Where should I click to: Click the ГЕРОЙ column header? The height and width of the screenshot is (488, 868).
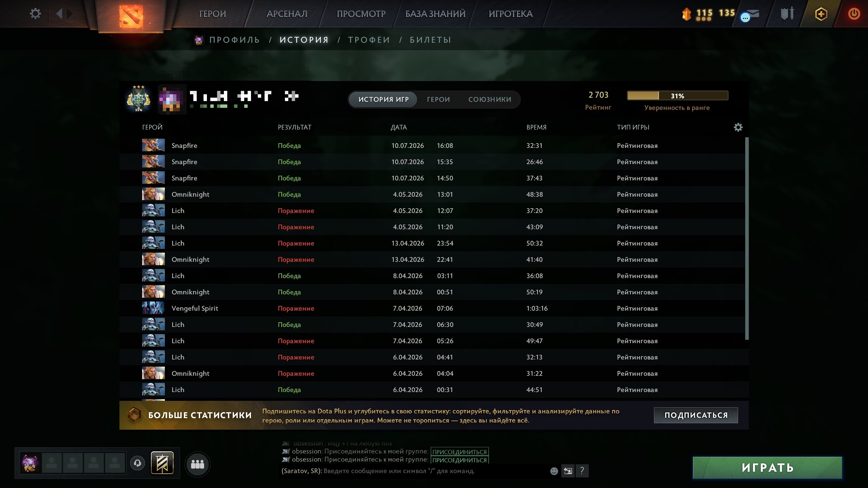[152, 127]
